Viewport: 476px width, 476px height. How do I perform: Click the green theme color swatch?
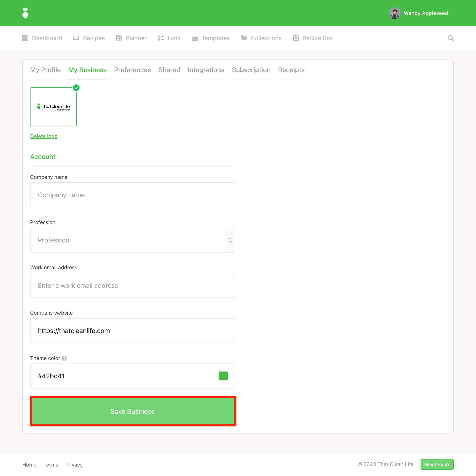[223, 376]
